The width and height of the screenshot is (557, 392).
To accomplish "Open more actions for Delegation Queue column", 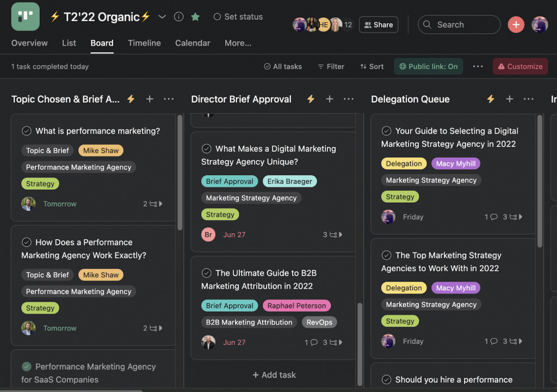I will tap(529, 99).
